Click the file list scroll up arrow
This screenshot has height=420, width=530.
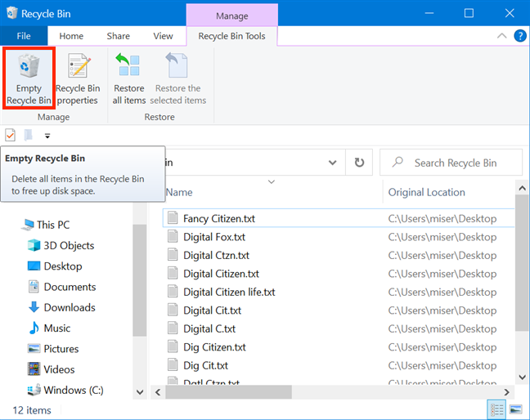point(522,188)
